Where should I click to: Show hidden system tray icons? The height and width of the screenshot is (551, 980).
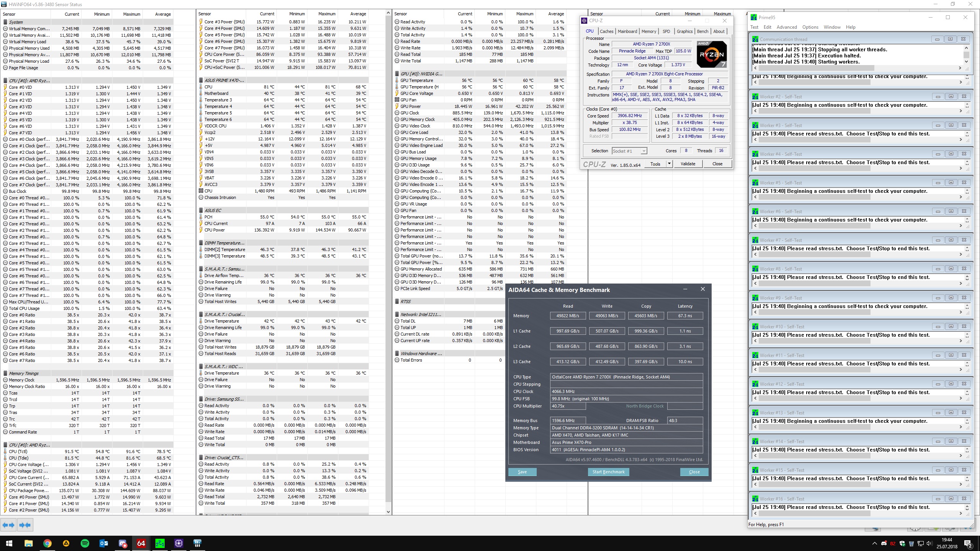[x=874, y=543]
